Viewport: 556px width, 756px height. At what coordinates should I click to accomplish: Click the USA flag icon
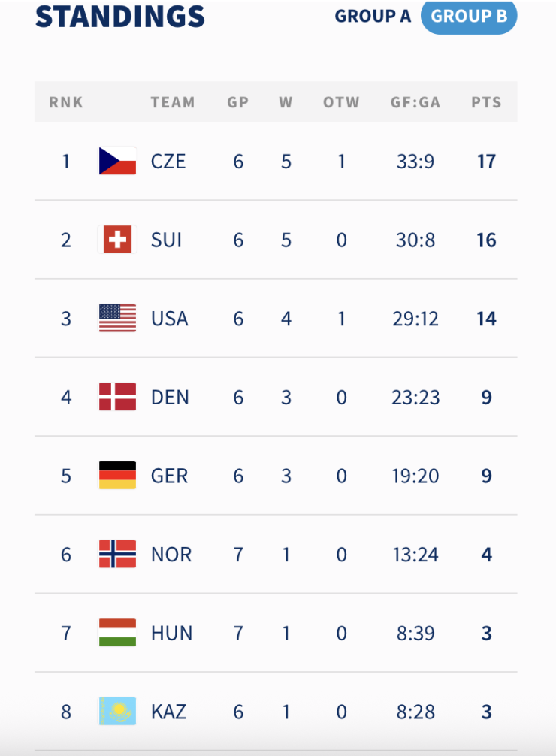(x=118, y=318)
